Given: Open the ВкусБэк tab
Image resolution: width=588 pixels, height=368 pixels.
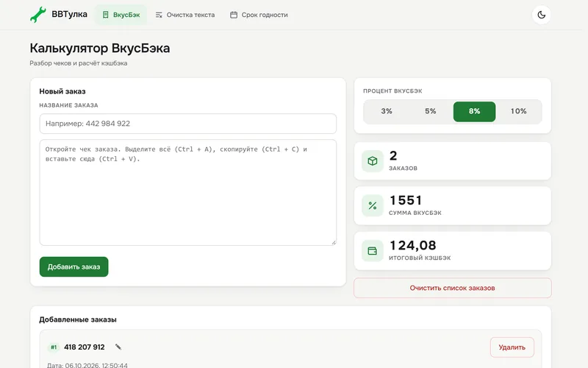Looking at the screenshot, I should click(121, 15).
